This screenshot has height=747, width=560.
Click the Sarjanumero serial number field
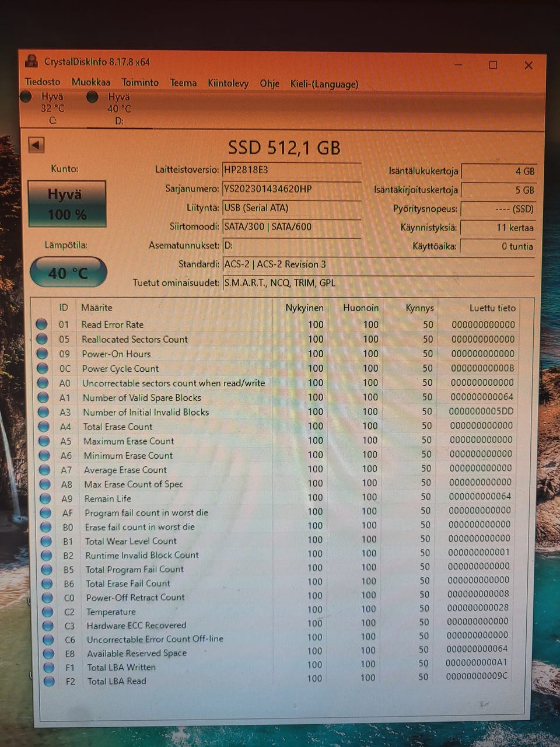pyautogui.click(x=292, y=189)
